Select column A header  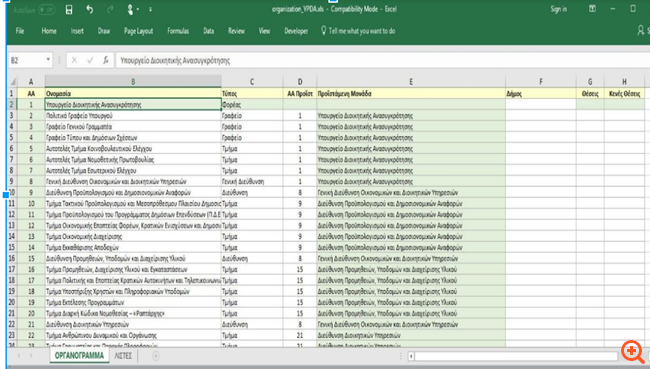click(x=31, y=82)
